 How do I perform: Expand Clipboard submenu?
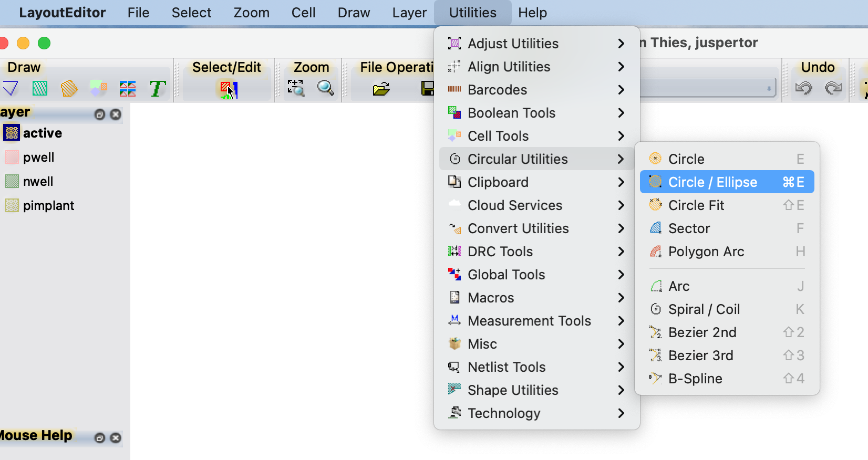click(x=537, y=182)
